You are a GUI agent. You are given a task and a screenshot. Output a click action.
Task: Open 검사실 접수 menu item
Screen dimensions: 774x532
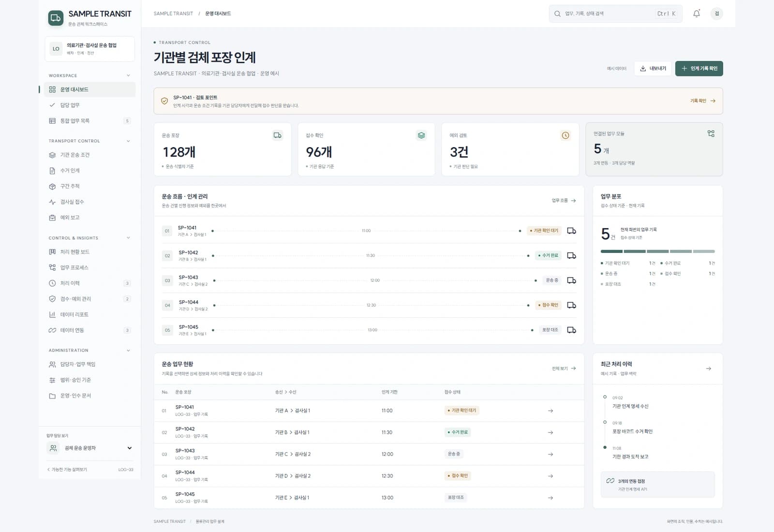pyautogui.click(x=90, y=202)
